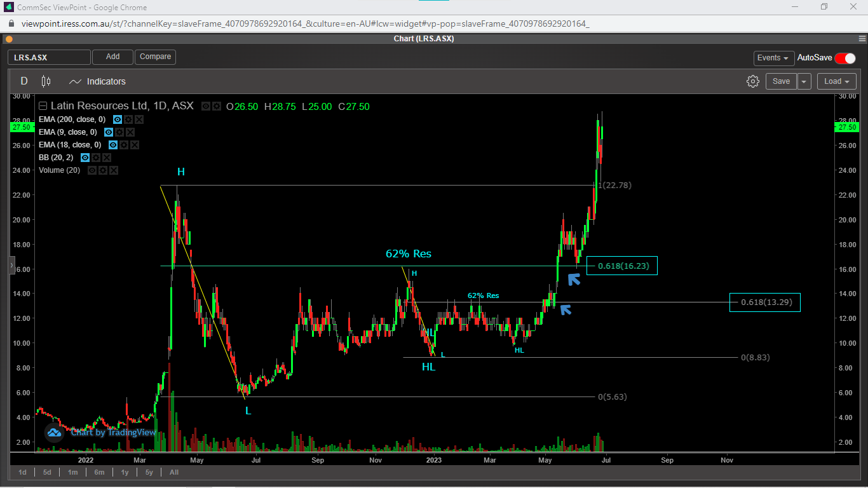Click the padlock site info icon
The height and width of the screenshot is (488, 868).
pos(11,24)
